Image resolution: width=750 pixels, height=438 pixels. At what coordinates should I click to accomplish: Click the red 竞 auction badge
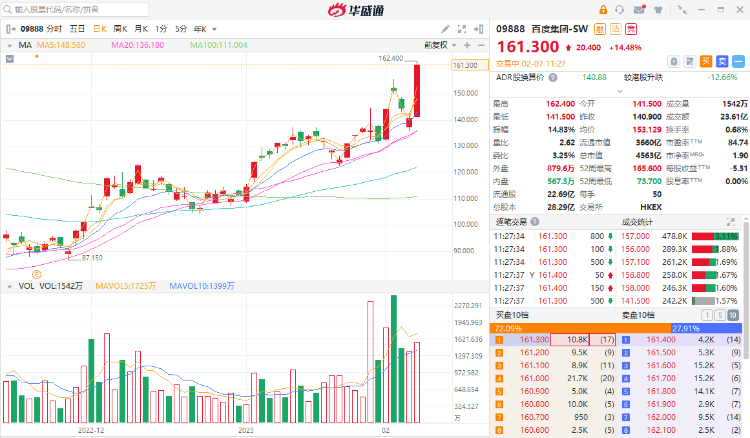(631, 29)
